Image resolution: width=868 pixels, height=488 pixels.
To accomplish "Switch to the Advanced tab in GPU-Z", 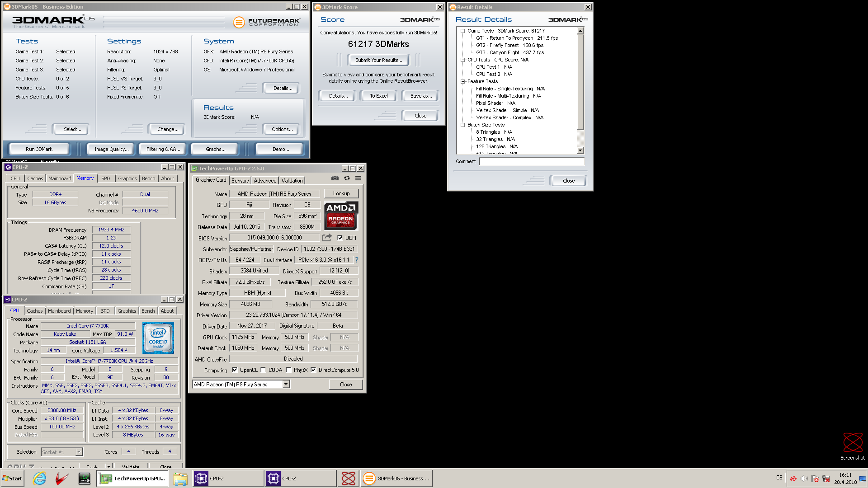I will (x=265, y=180).
